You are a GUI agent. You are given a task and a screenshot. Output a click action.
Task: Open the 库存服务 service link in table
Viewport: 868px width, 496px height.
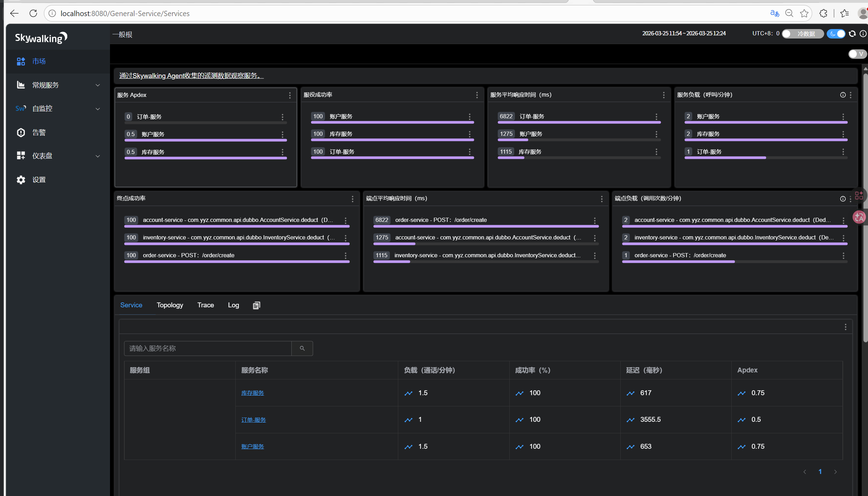pyautogui.click(x=252, y=393)
